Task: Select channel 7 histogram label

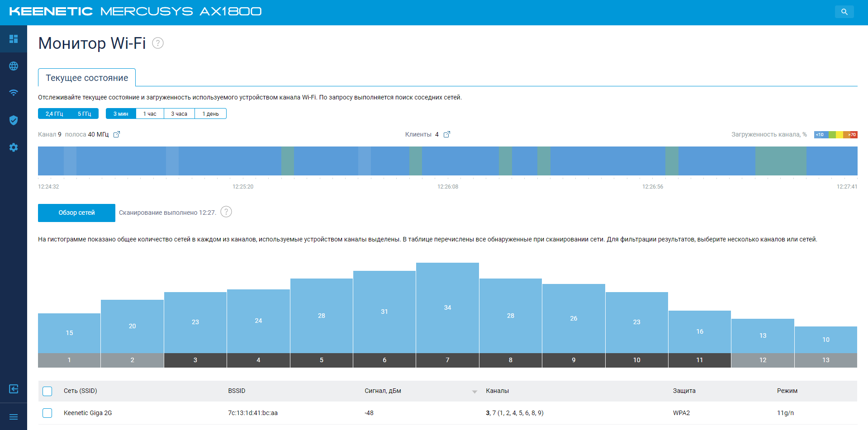Action: coord(447,360)
